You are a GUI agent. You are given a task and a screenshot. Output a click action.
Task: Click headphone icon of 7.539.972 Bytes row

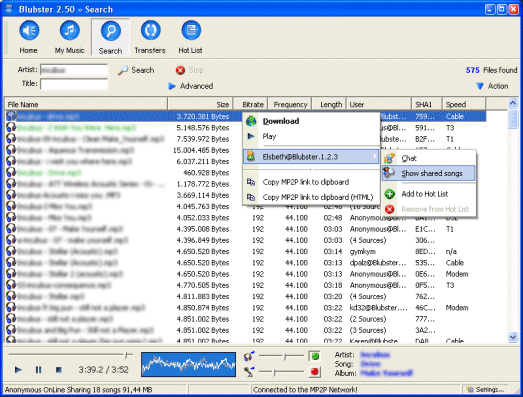click(x=11, y=139)
